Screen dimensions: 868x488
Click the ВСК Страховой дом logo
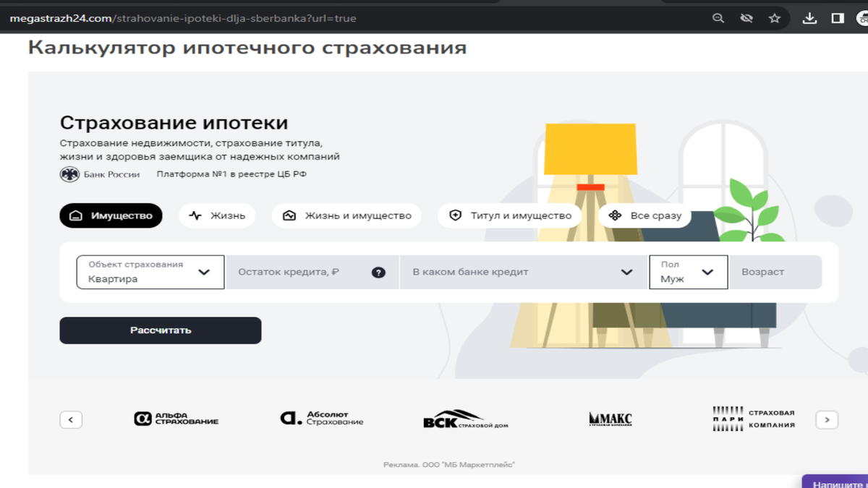pyautogui.click(x=466, y=419)
